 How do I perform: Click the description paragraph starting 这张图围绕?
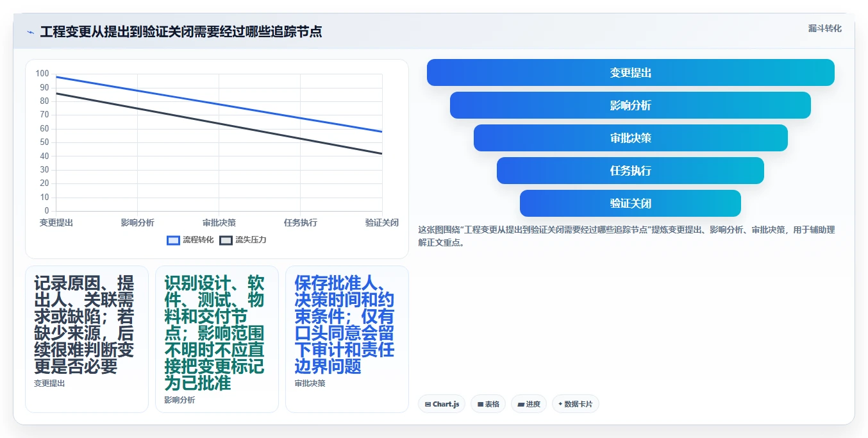pos(626,236)
